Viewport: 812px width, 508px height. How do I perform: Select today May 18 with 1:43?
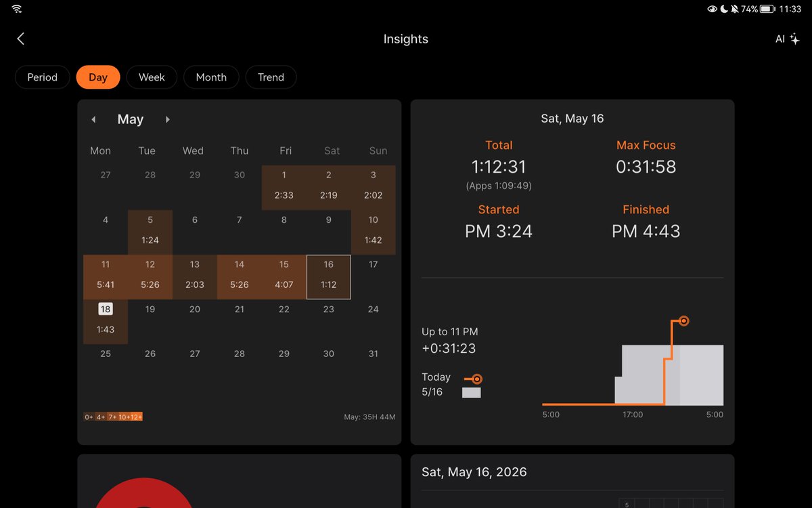[106, 322]
